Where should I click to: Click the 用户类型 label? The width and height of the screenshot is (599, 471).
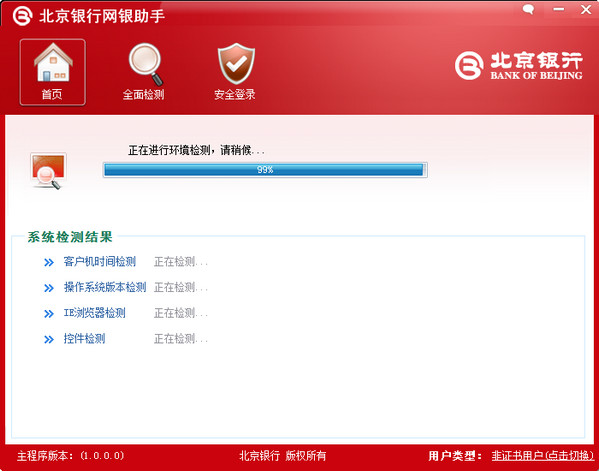(x=455, y=455)
